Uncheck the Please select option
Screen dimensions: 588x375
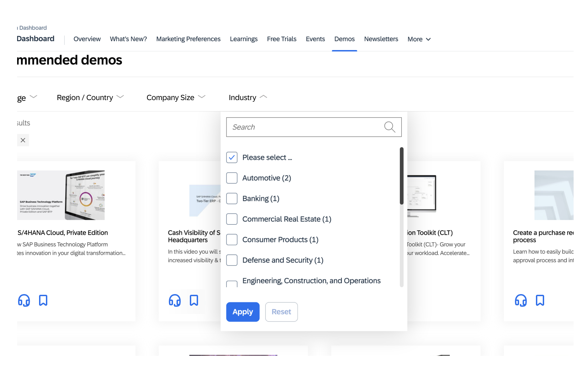pos(232,157)
